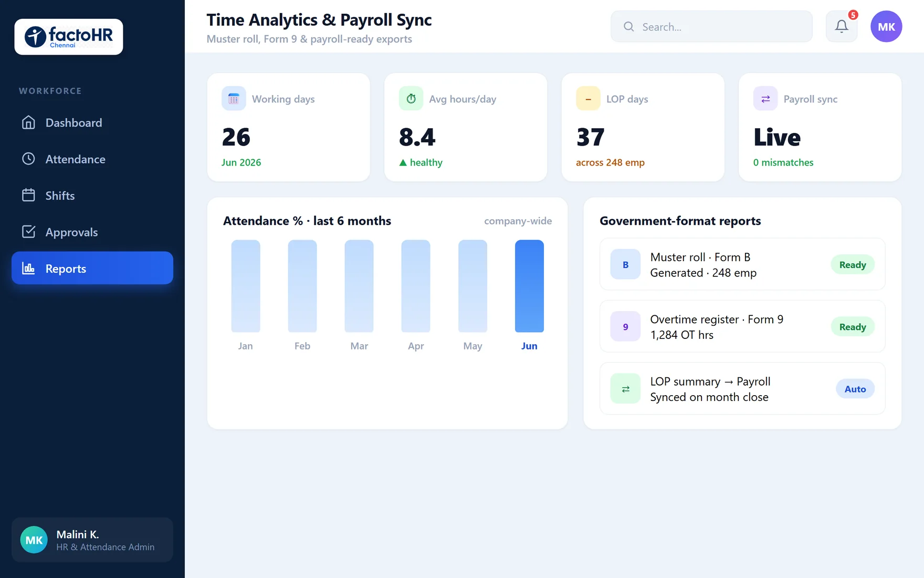Image resolution: width=924 pixels, height=578 pixels.
Task: Click the Avg hours/day timer icon
Action: coord(411,98)
